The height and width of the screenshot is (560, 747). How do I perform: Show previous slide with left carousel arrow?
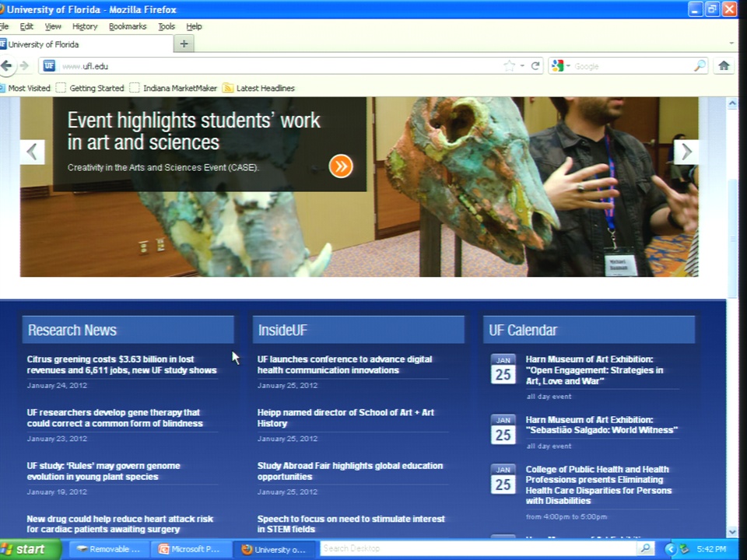click(x=33, y=152)
